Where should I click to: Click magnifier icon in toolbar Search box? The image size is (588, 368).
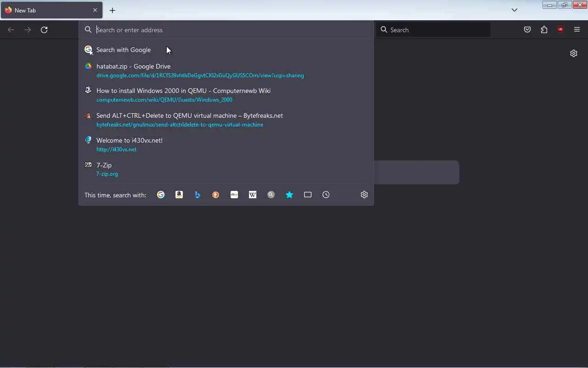pos(384,30)
